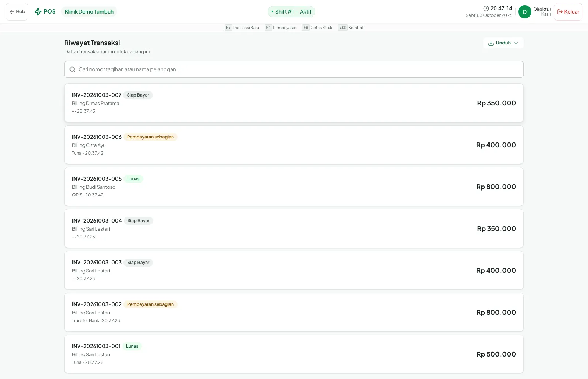
Task: Click the search magnifier icon
Action: tap(72, 69)
